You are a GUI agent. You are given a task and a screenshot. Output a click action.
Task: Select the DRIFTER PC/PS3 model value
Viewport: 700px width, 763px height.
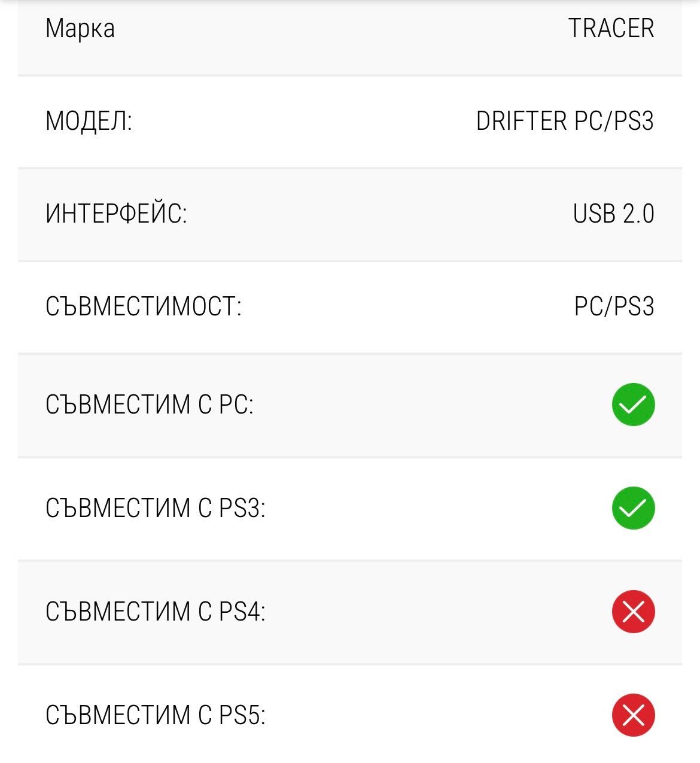pyautogui.click(x=565, y=121)
